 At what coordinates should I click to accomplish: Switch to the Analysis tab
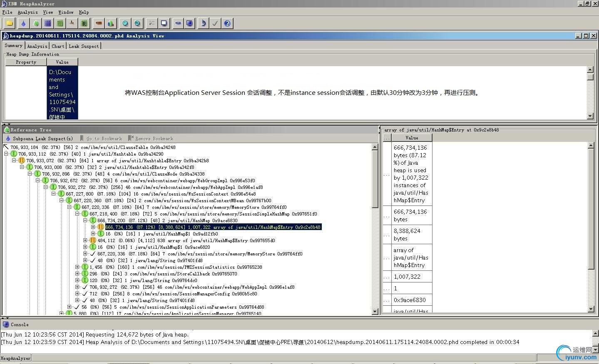pyautogui.click(x=37, y=46)
